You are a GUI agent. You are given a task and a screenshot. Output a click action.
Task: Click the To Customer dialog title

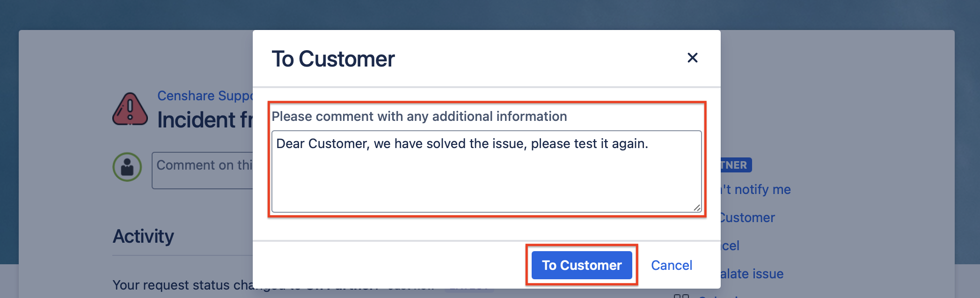pos(333,58)
